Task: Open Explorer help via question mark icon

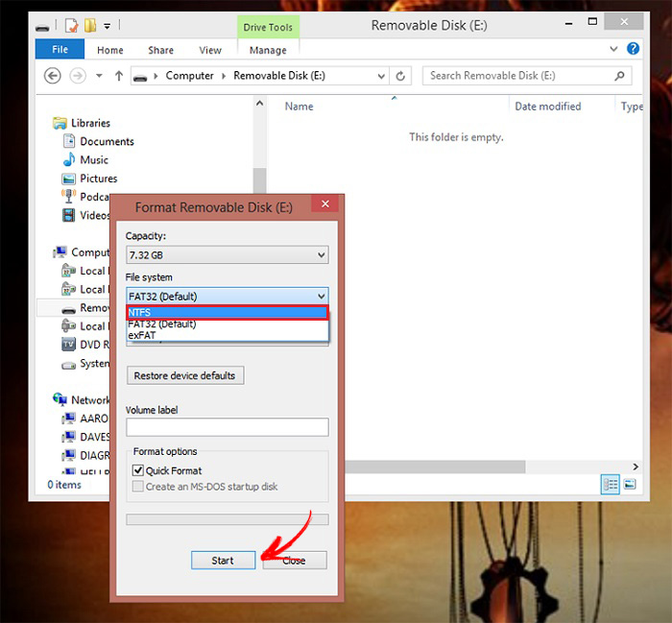Action: pyautogui.click(x=633, y=49)
